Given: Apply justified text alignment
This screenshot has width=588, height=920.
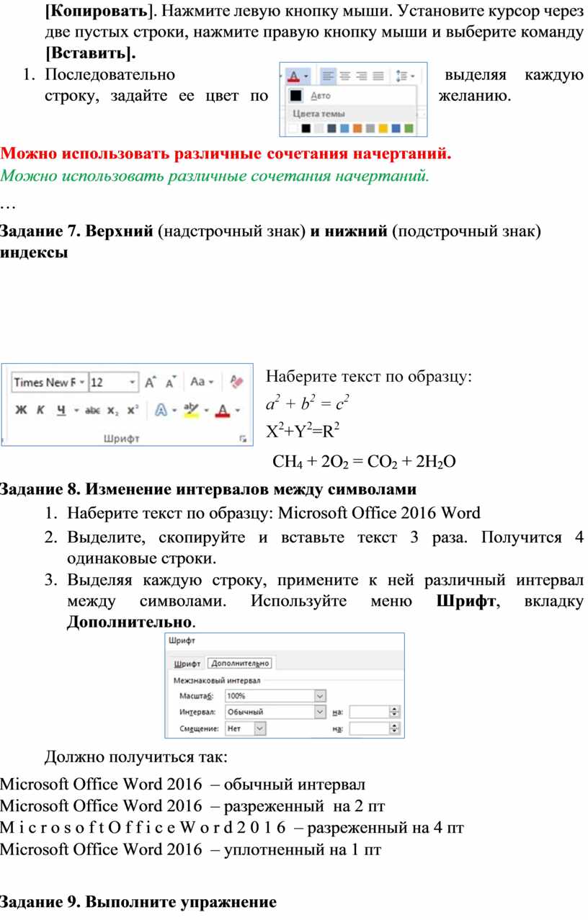Looking at the screenshot, I should pos(378,76).
